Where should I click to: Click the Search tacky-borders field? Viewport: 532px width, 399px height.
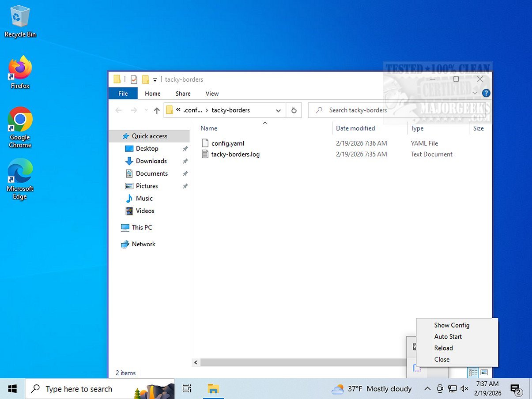tap(358, 110)
